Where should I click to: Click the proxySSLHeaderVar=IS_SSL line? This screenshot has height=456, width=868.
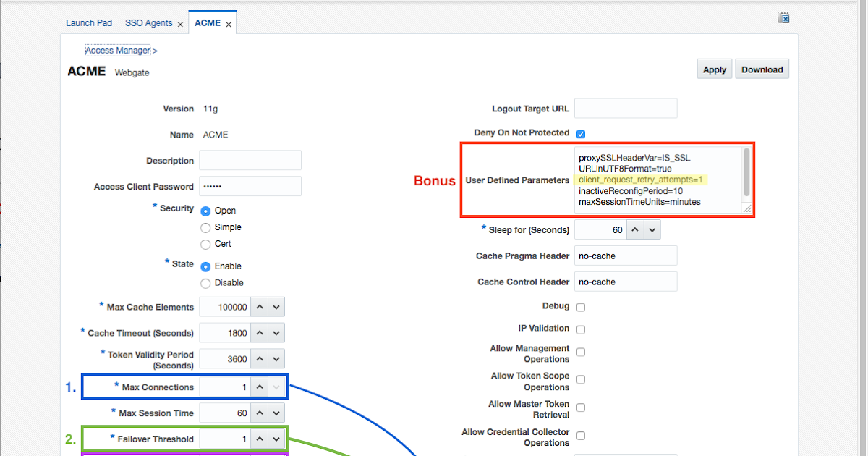pyautogui.click(x=634, y=157)
